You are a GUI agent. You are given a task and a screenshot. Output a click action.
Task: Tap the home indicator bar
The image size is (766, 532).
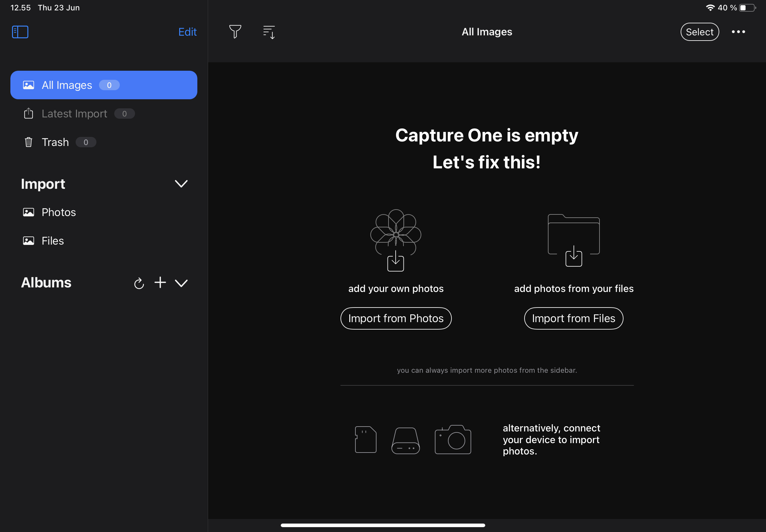[383, 525]
